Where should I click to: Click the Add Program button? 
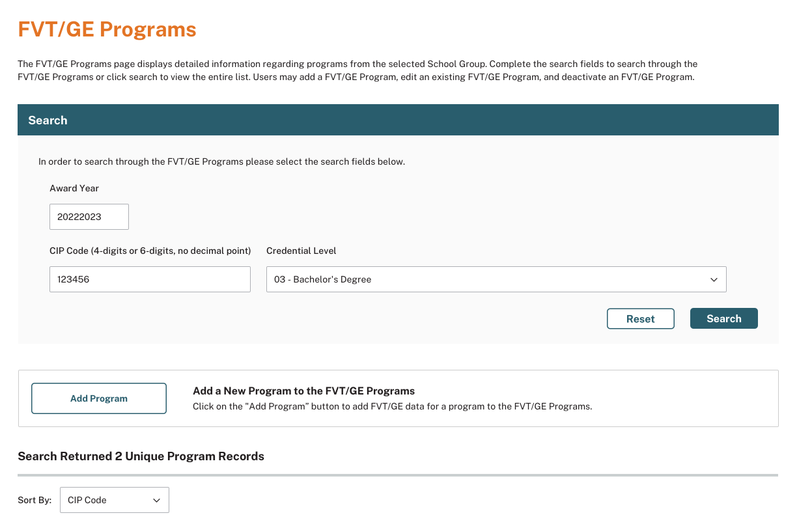(x=99, y=398)
